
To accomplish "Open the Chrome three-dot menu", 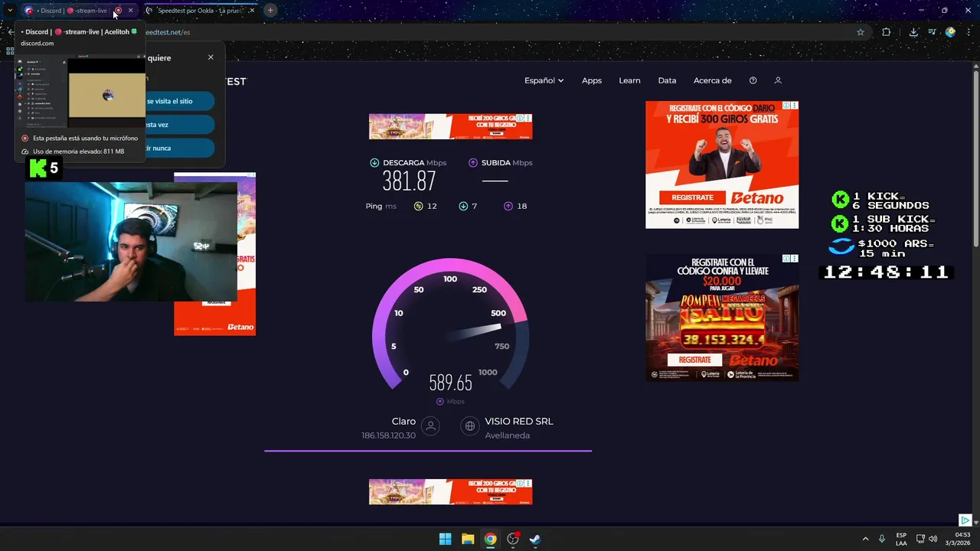I will [x=969, y=32].
